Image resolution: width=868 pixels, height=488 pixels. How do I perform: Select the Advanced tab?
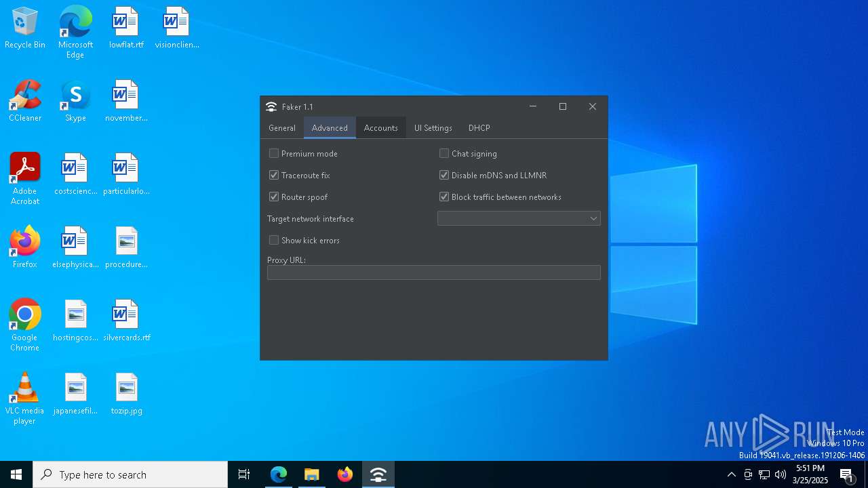tap(330, 128)
